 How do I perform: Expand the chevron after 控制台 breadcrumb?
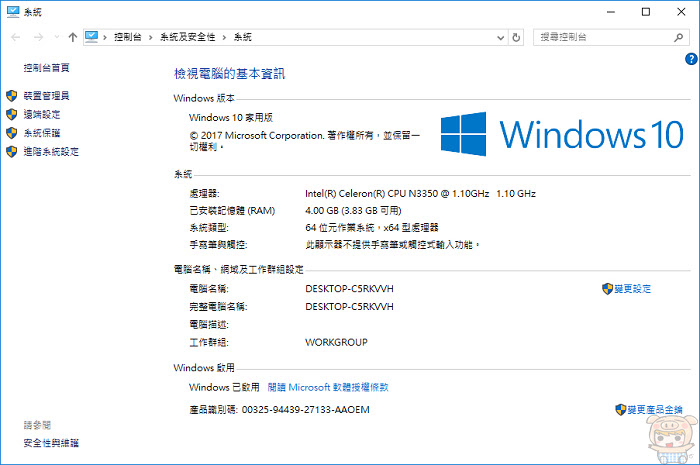[151, 37]
